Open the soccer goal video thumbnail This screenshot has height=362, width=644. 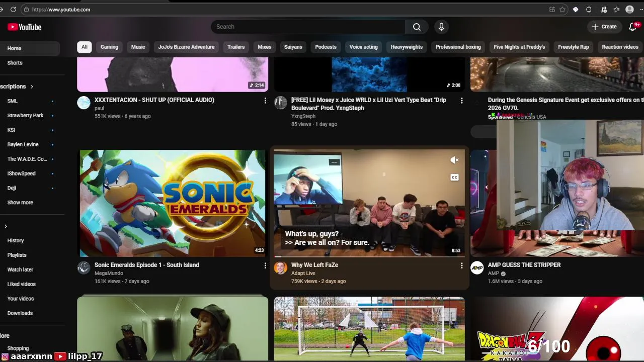(369, 328)
